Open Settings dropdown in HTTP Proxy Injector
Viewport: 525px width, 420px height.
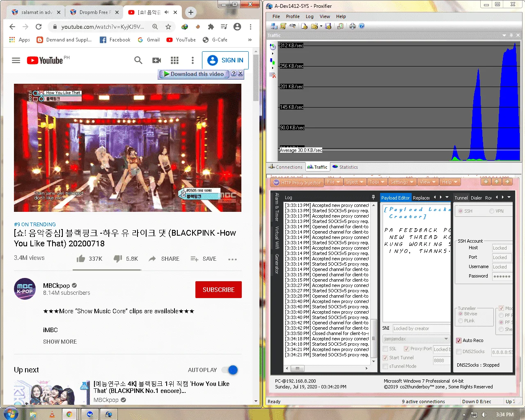coord(402,182)
